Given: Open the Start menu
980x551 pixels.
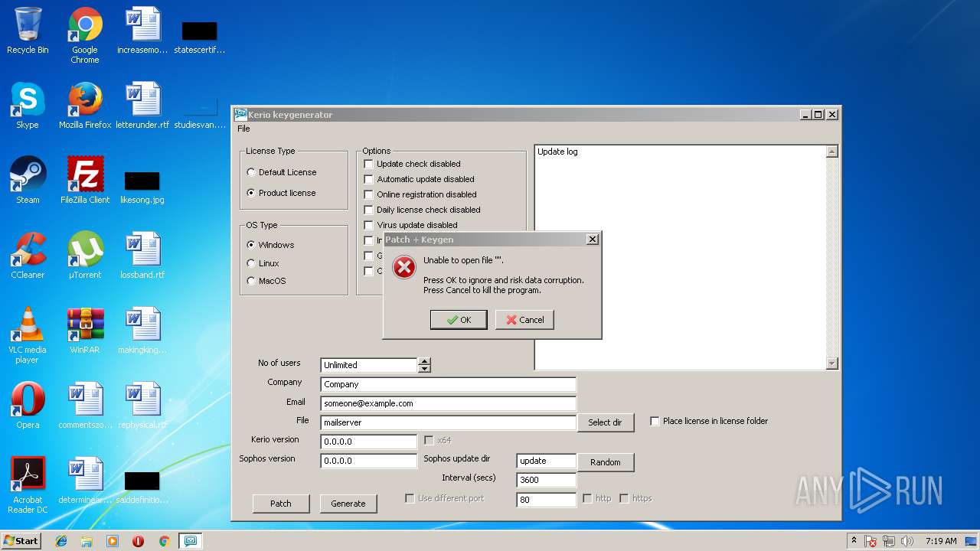Looking at the screenshot, I should [21, 541].
